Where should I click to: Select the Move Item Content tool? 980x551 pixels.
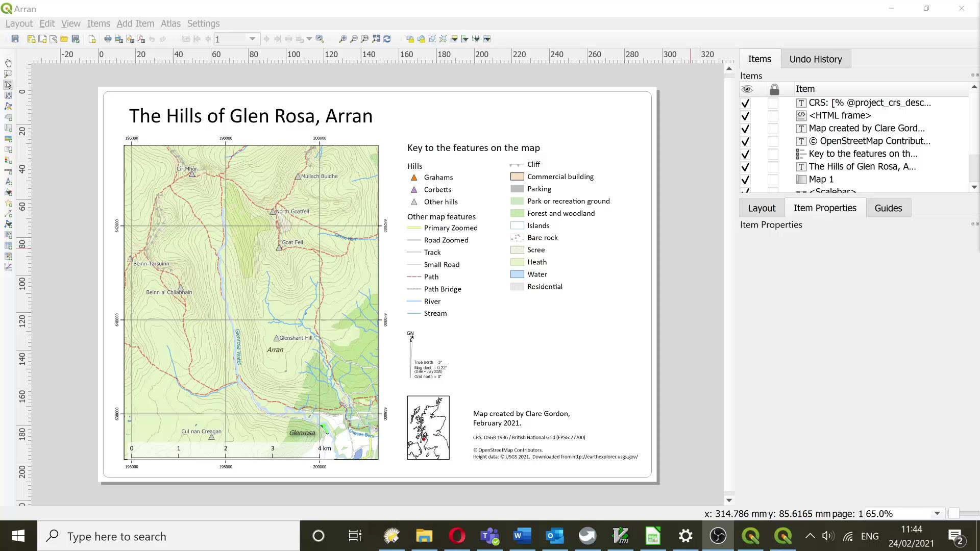tap(8, 95)
